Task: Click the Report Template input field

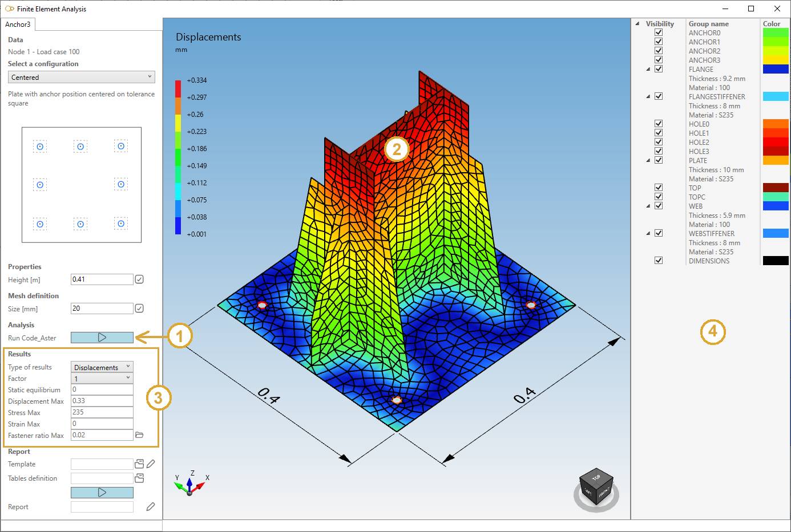Action: pyautogui.click(x=102, y=464)
